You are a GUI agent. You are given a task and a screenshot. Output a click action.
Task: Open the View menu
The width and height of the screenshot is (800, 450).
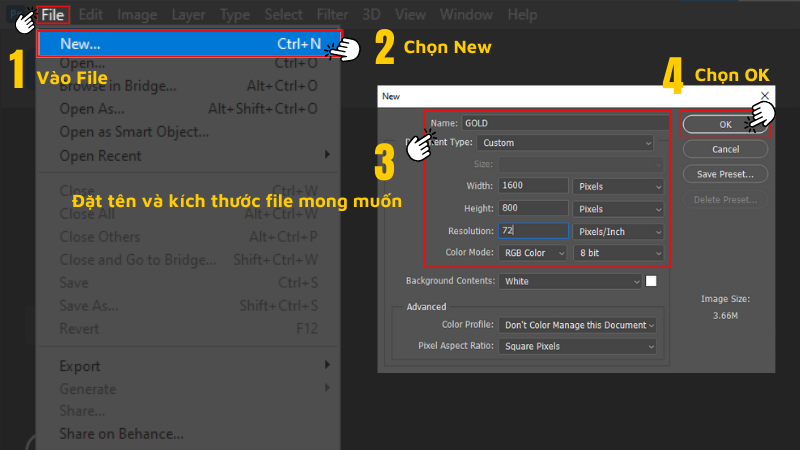[x=410, y=15]
